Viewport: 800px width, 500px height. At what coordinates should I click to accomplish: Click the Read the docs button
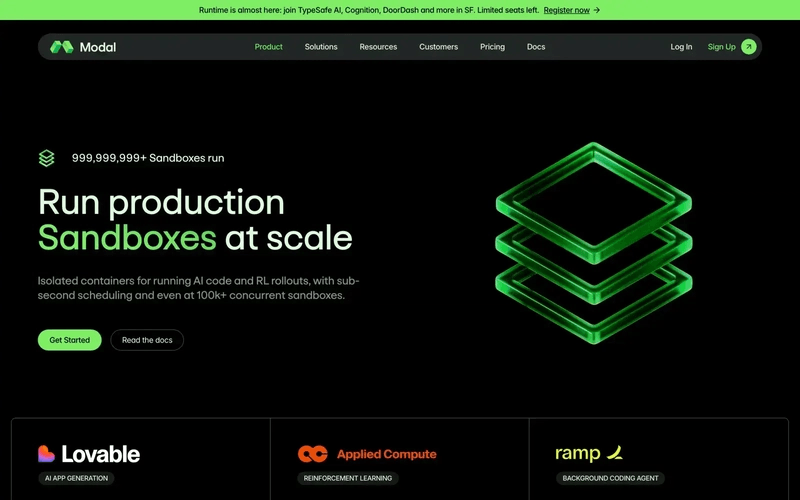(x=147, y=340)
